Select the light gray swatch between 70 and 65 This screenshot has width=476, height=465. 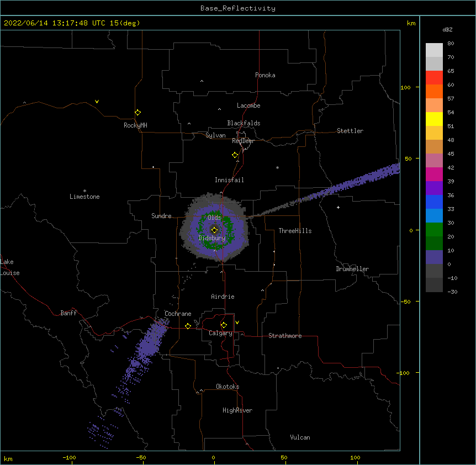point(434,64)
